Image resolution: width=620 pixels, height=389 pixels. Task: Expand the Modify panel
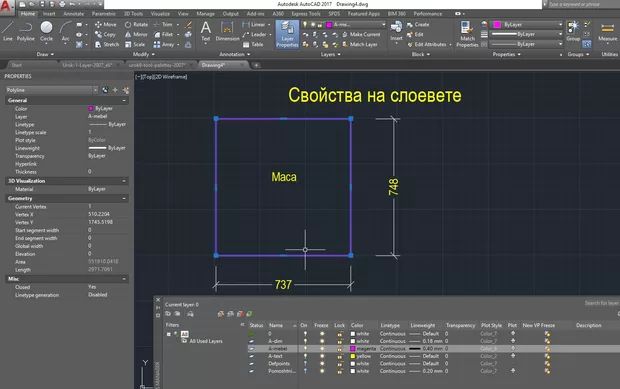click(x=144, y=54)
